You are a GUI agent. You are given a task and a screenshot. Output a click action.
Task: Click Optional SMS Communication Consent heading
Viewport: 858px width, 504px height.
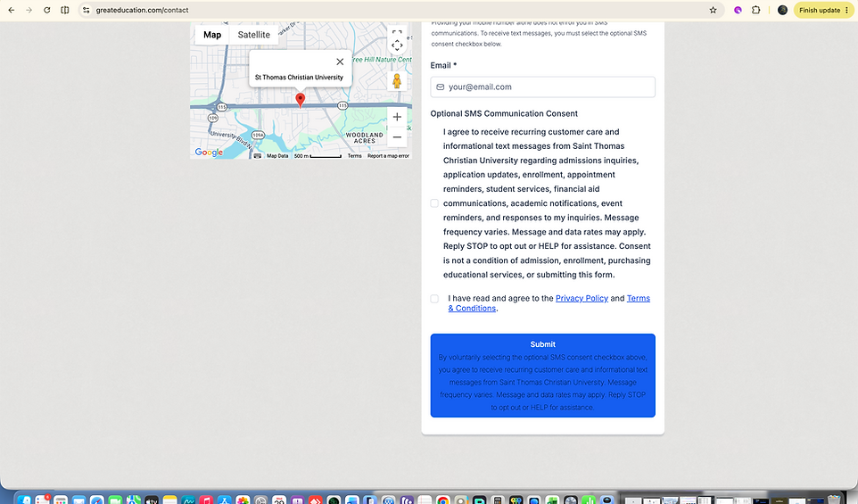tap(504, 113)
